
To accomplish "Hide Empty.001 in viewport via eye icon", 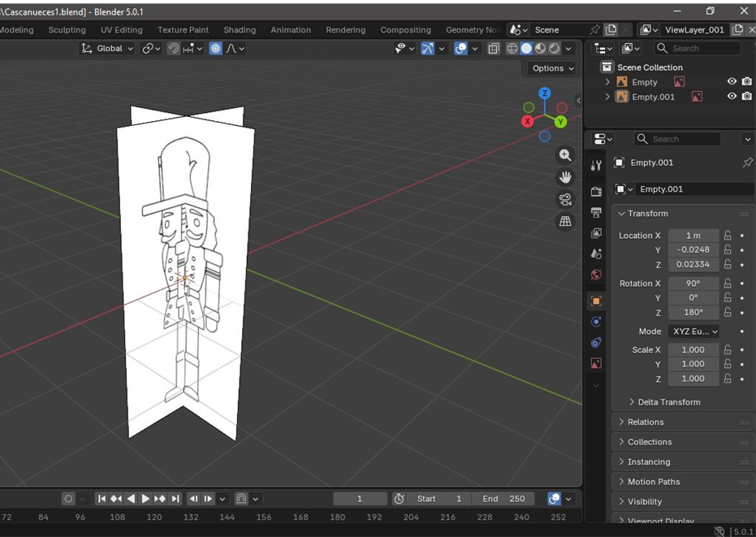I will [x=732, y=97].
